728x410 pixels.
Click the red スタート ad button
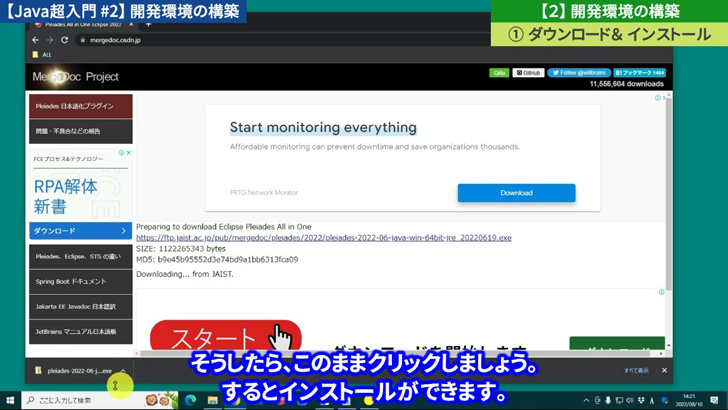tap(226, 335)
